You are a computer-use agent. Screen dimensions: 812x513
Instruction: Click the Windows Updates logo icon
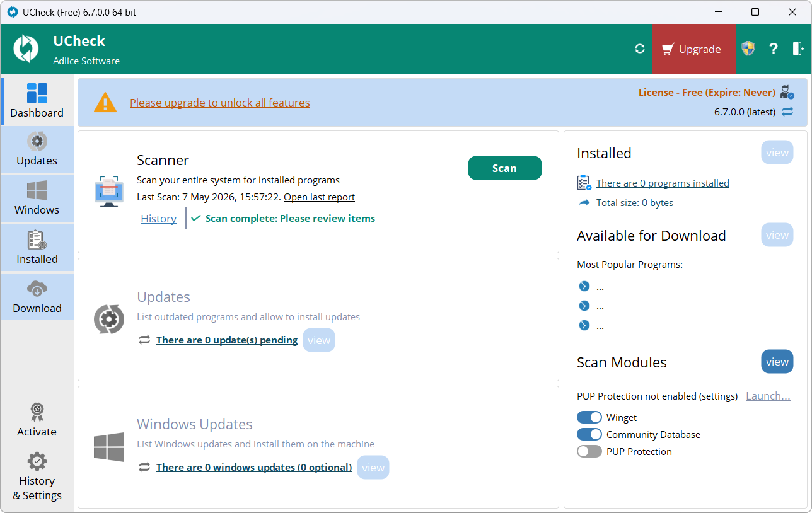[109, 447]
